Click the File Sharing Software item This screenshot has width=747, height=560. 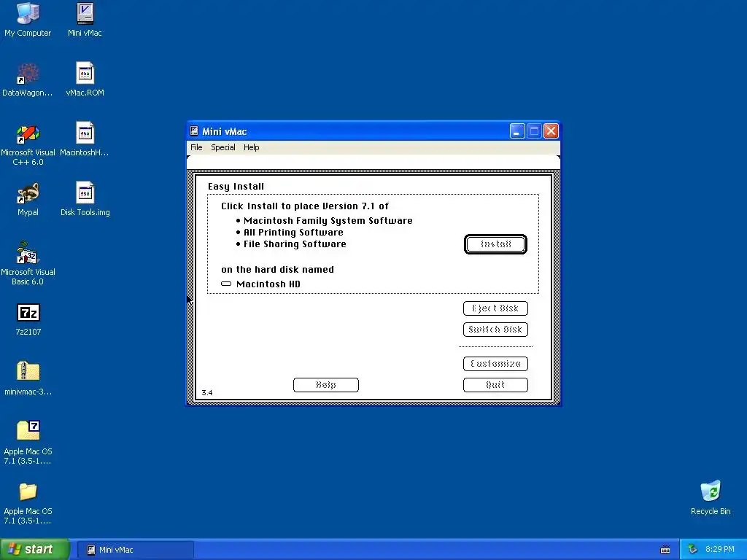coord(295,244)
